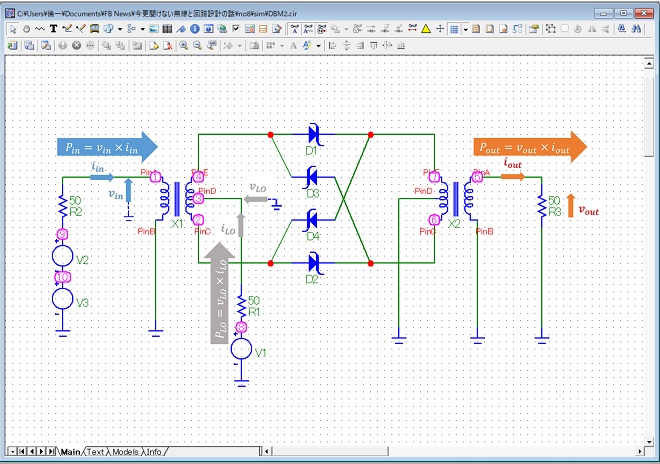Select diode D3 in the schematic
Screen dimensions: 660x464
(313, 177)
